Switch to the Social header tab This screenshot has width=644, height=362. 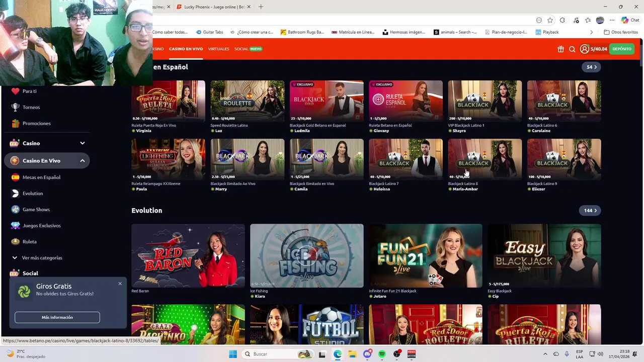pyautogui.click(x=248, y=49)
